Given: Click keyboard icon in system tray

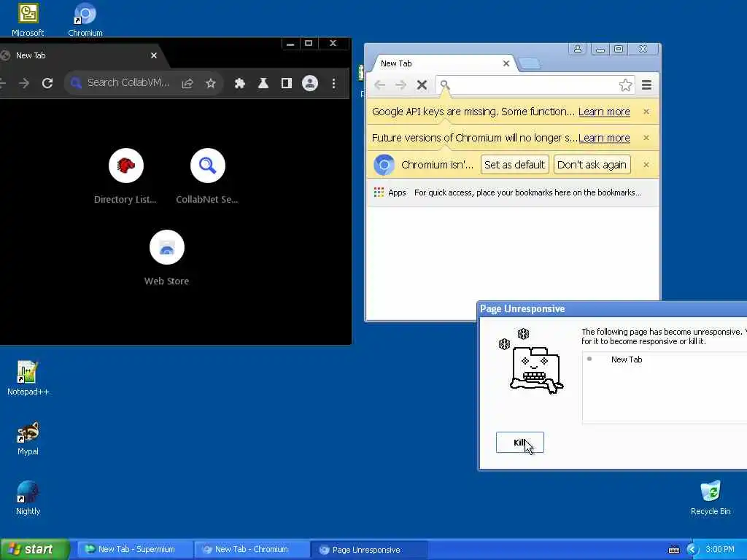Looking at the screenshot, I should coord(674,550).
